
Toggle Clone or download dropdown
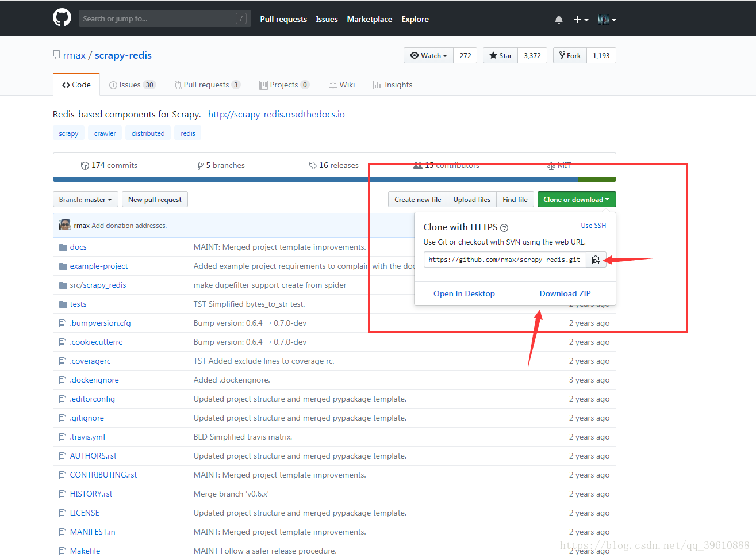pos(577,199)
